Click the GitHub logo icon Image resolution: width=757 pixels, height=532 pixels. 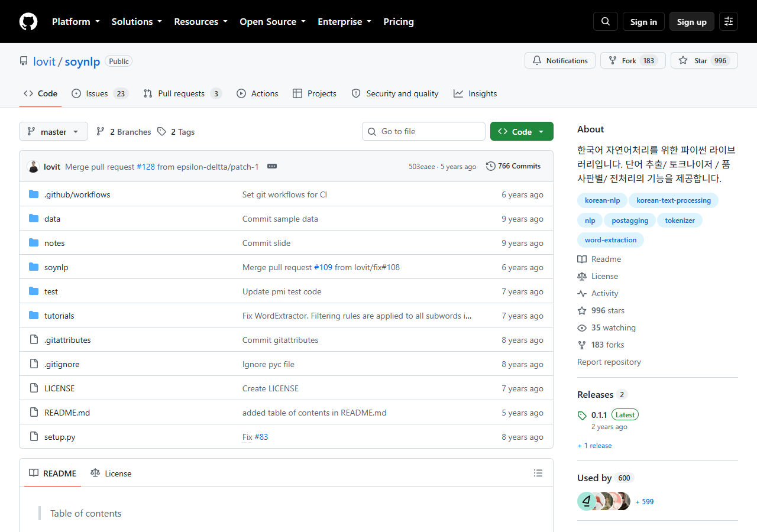(x=28, y=22)
